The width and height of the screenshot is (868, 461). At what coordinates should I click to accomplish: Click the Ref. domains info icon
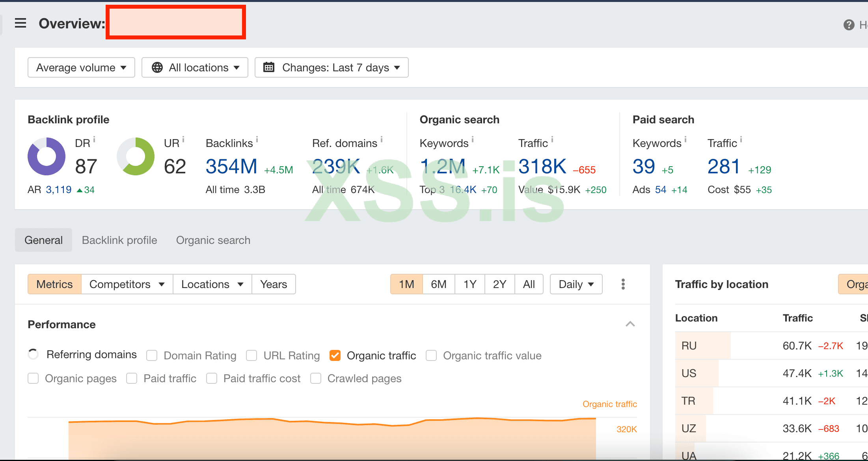382,139
